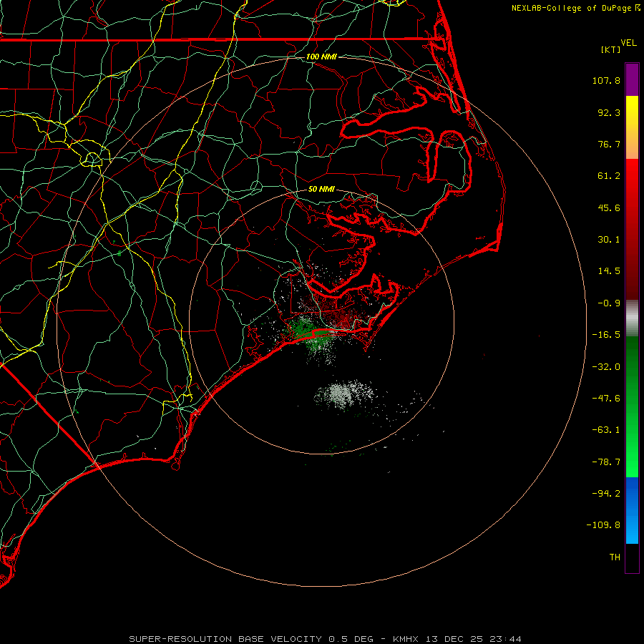This screenshot has height=644, width=644.
Task: Click the -94.2 velocity scale value
Action: coord(606,494)
